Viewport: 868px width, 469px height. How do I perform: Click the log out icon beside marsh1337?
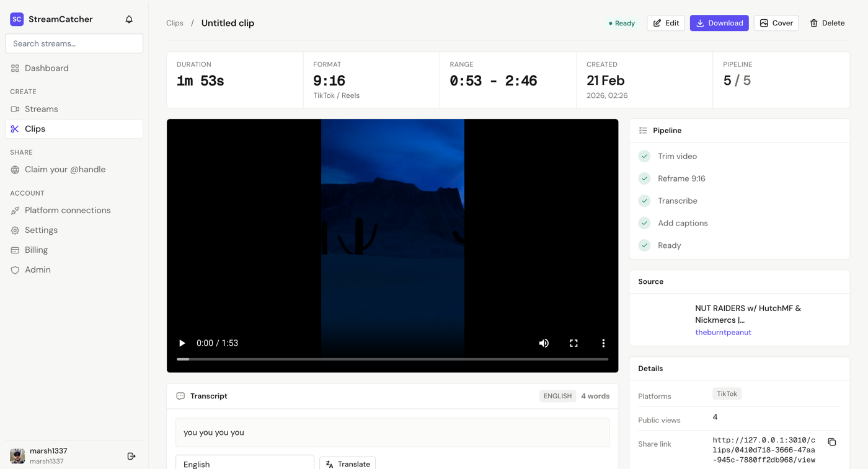pyautogui.click(x=131, y=456)
